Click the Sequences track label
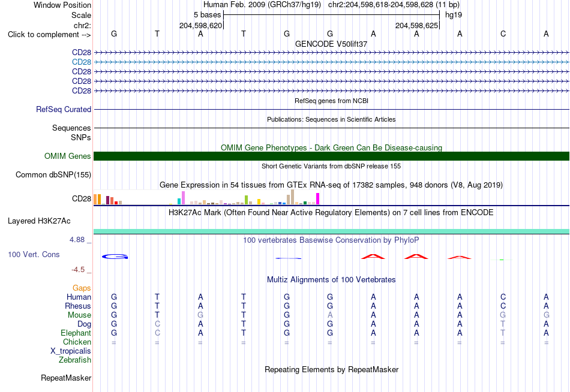The height and width of the screenshot is (392, 570). coord(71,128)
